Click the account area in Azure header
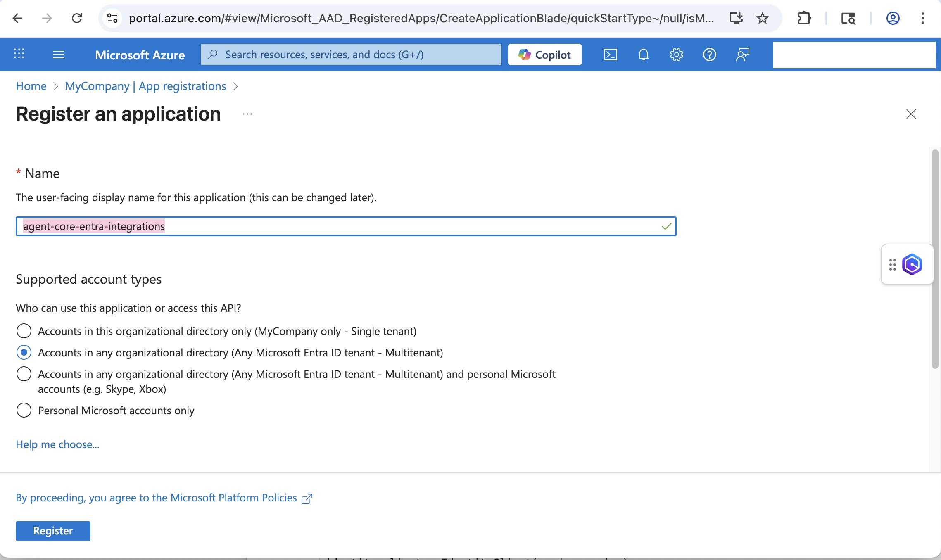 pyautogui.click(x=854, y=55)
